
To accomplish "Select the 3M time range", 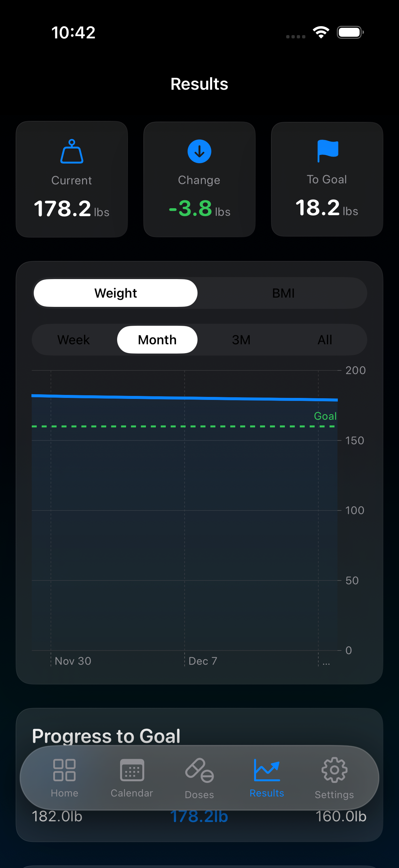I will (241, 340).
